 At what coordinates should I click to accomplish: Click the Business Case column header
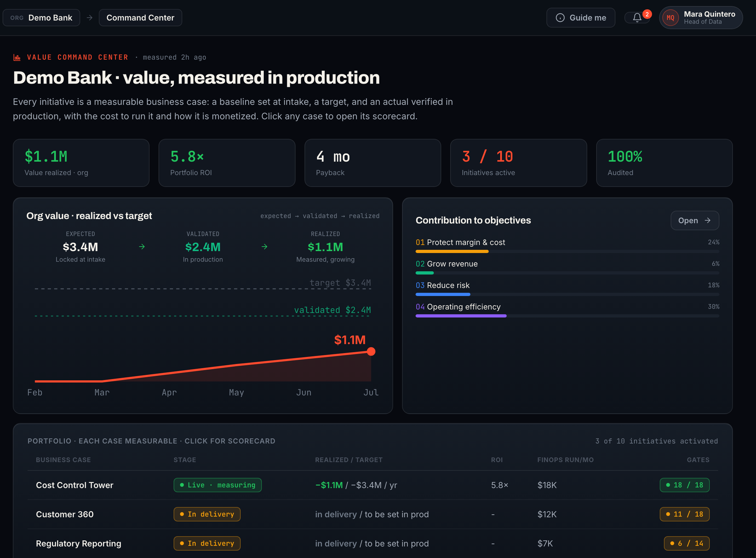tap(63, 460)
